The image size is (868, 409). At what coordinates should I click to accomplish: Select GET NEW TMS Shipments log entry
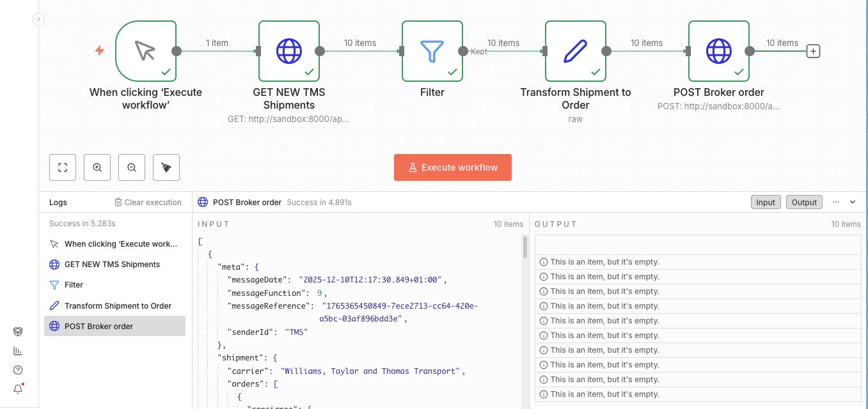point(112,265)
